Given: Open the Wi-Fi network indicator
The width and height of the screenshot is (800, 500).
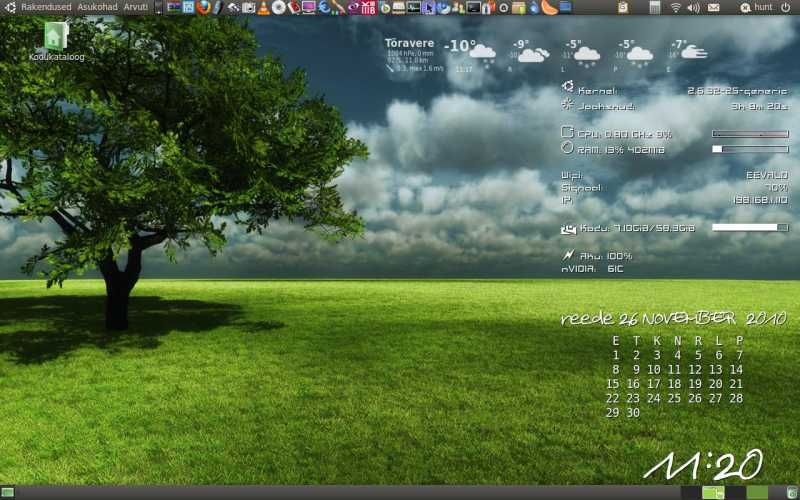Looking at the screenshot, I should (676, 7).
